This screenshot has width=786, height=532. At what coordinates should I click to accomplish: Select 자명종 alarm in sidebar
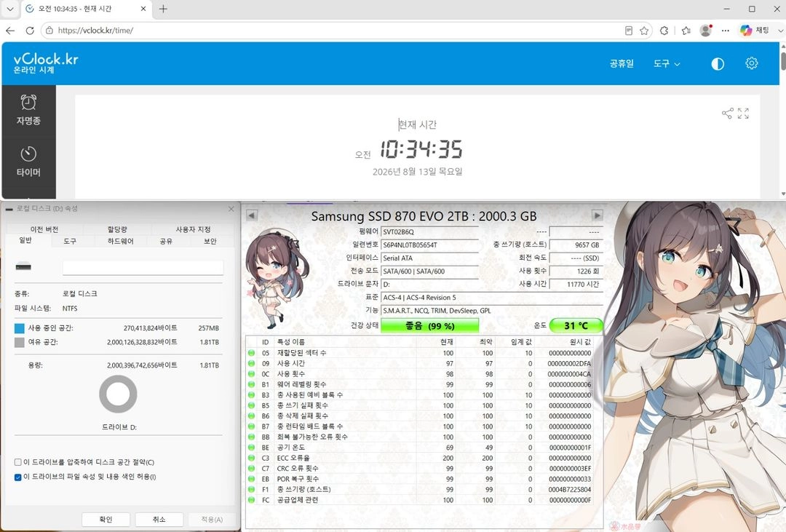[x=28, y=110]
